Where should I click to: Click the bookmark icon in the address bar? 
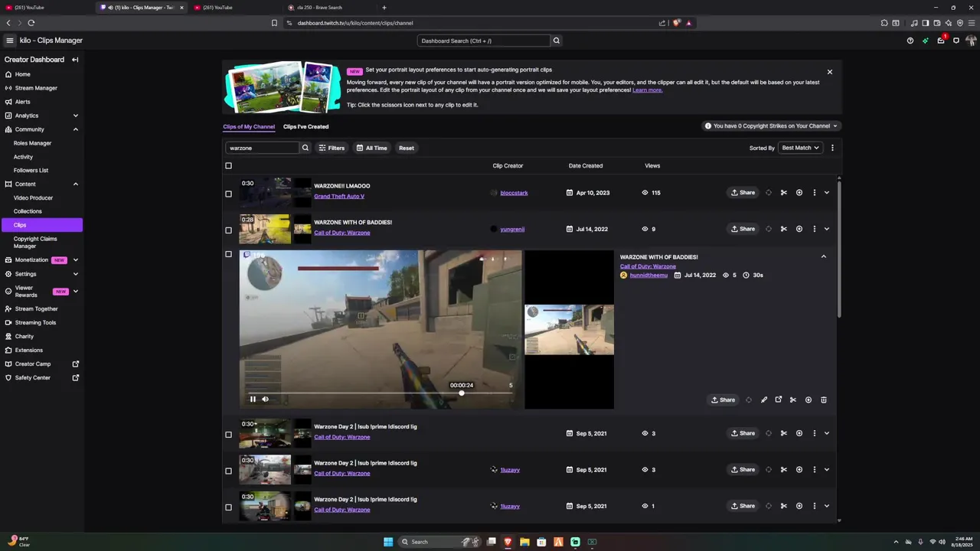click(x=274, y=23)
